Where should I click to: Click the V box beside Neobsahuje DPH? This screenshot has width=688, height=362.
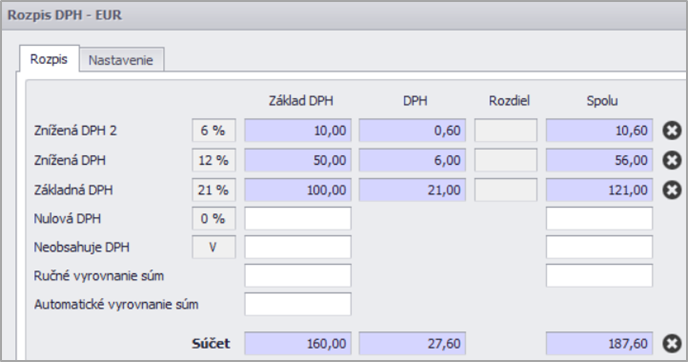[214, 247]
